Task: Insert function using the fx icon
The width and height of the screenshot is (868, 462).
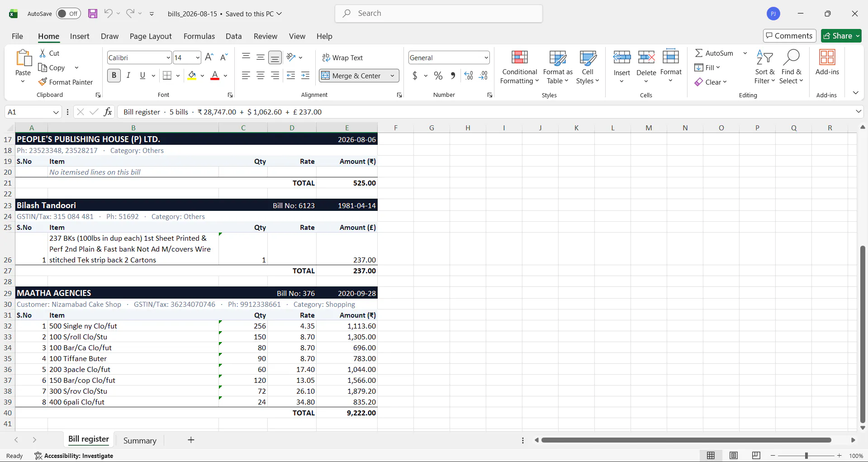Action: coord(108,112)
